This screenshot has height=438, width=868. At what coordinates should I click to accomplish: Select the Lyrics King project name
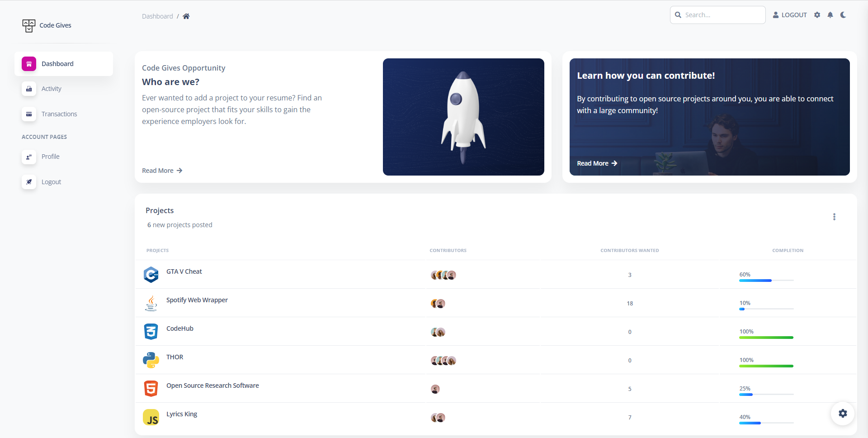click(x=182, y=414)
